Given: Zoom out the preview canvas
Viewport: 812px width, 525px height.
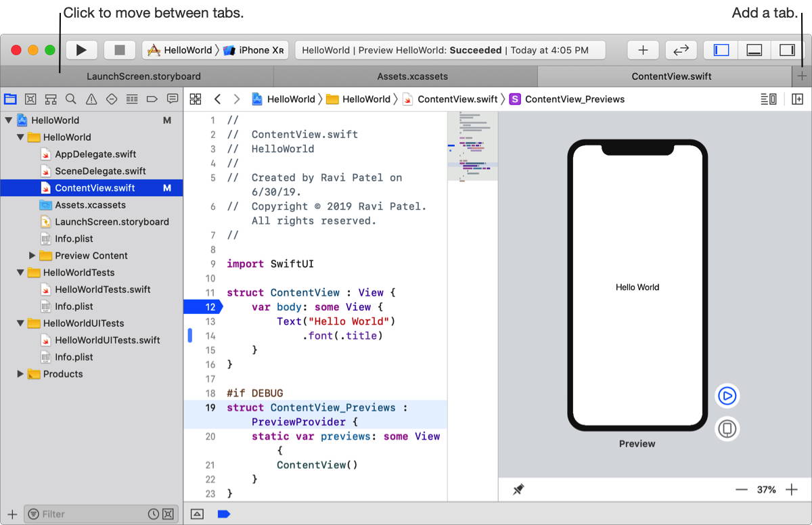Looking at the screenshot, I should 742,490.
